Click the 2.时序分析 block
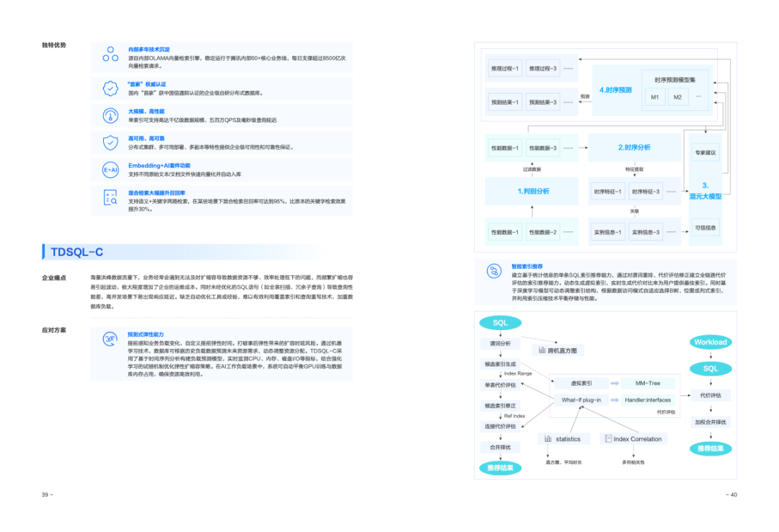The height and width of the screenshot is (532, 779). click(x=635, y=148)
